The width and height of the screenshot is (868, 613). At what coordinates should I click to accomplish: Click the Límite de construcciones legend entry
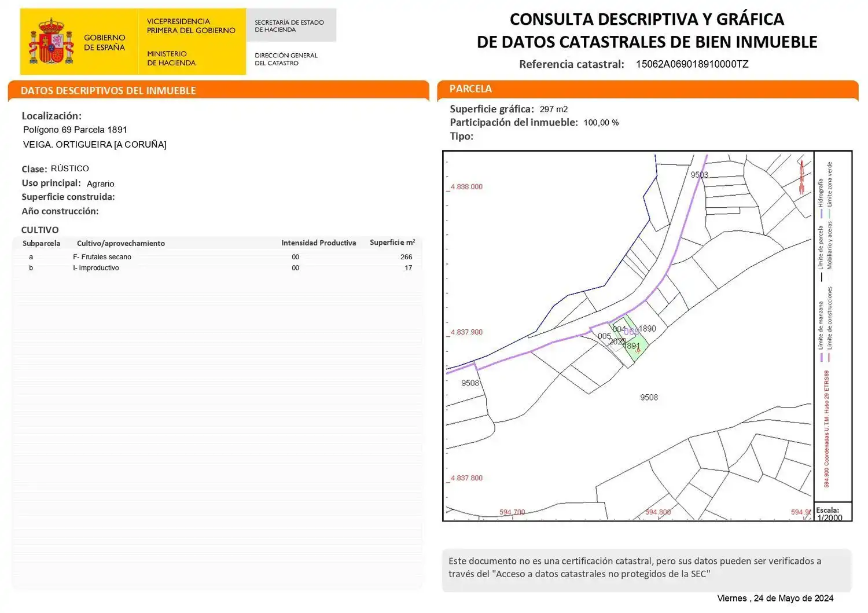pos(830,324)
